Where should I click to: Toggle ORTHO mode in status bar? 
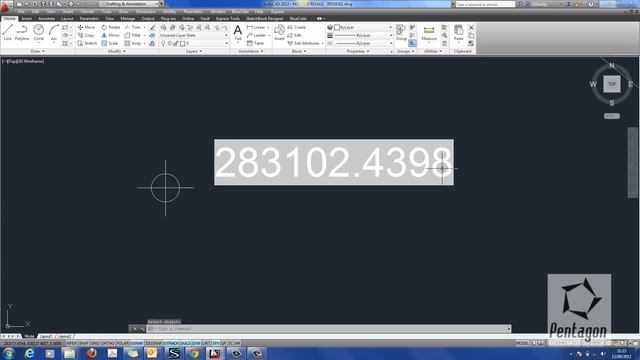click(x=108, y=343)
